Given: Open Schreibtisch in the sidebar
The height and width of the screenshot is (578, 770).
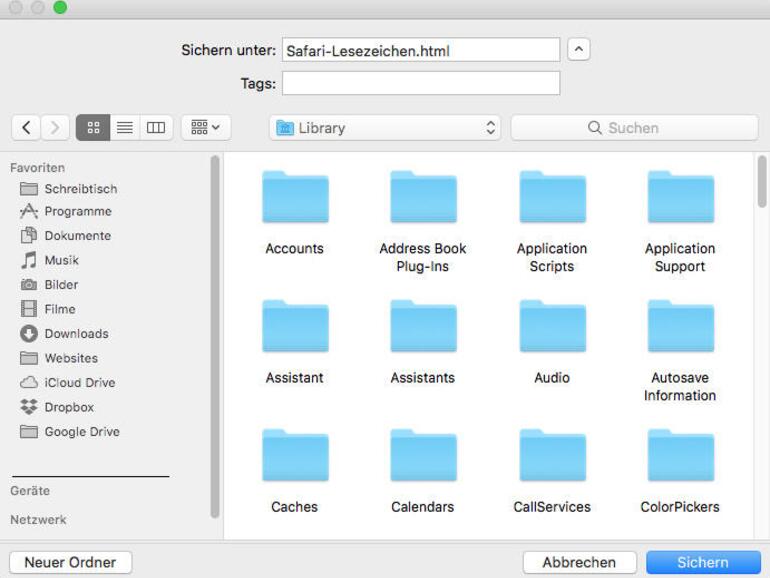Looking at the screenshot, I should [x=69, y=189].
